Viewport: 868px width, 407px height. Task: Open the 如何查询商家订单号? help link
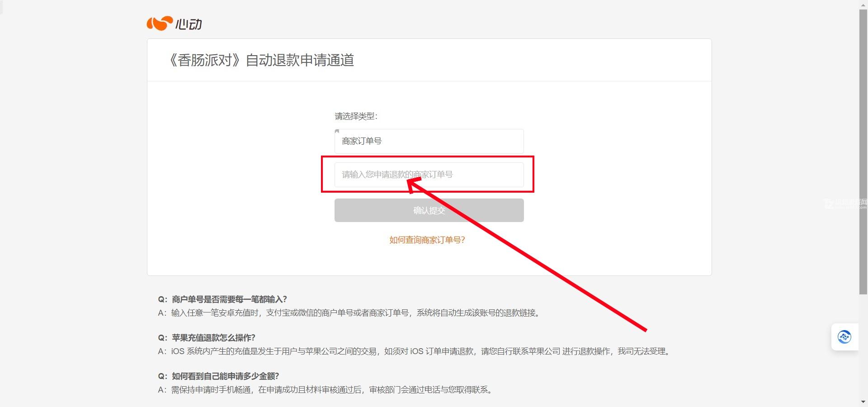[x=427, y=240]
